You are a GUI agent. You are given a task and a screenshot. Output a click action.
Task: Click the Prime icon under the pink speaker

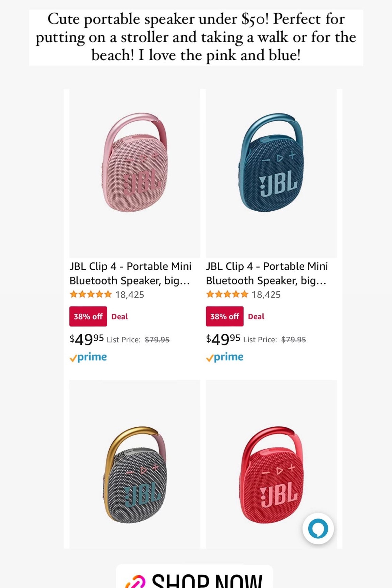(x=89, y=357)
